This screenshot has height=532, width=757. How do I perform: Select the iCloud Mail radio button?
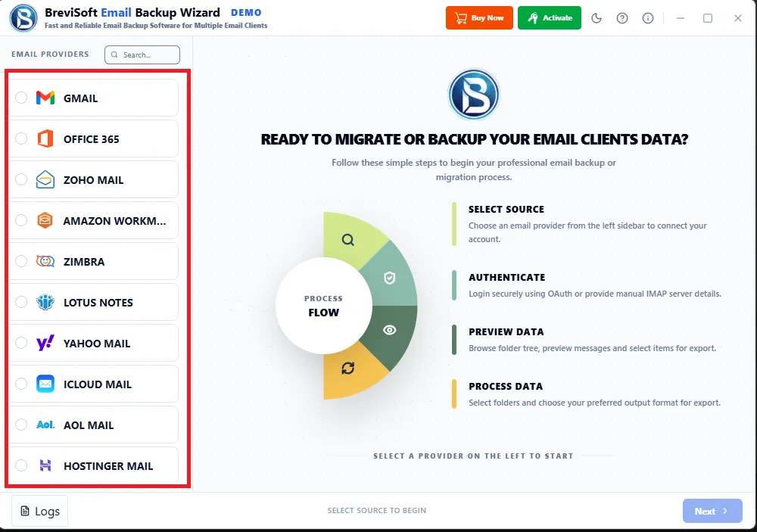tap(21, 384)
